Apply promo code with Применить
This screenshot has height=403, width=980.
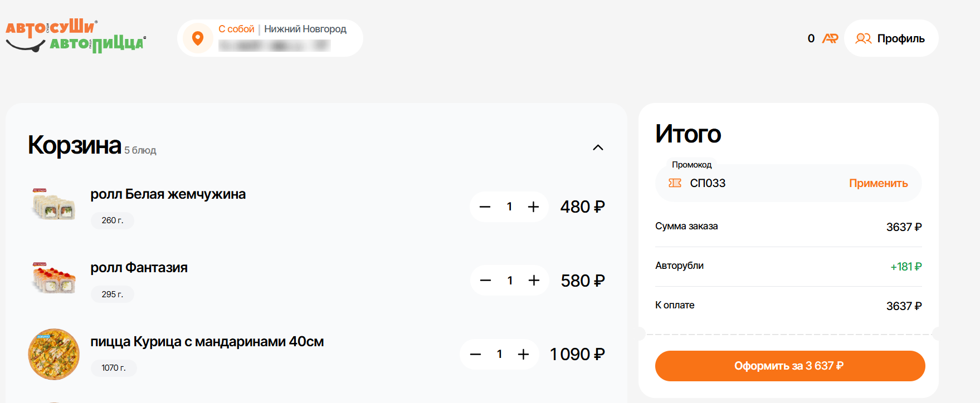pos(879,183)
